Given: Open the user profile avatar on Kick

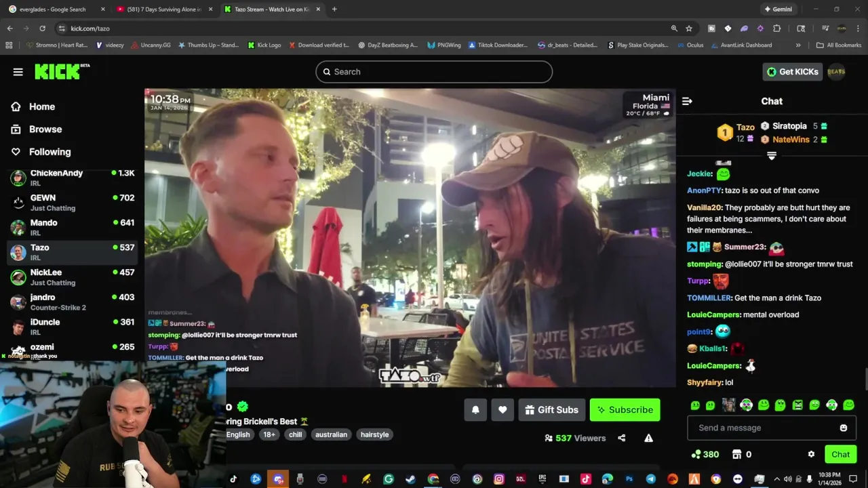Looking at the screenshot, I should pos(837,72).
